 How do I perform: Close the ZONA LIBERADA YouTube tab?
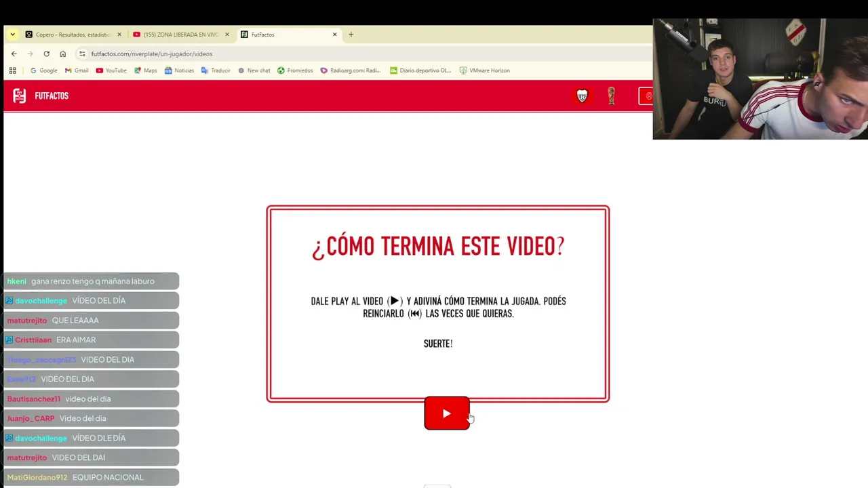point(227,35)
